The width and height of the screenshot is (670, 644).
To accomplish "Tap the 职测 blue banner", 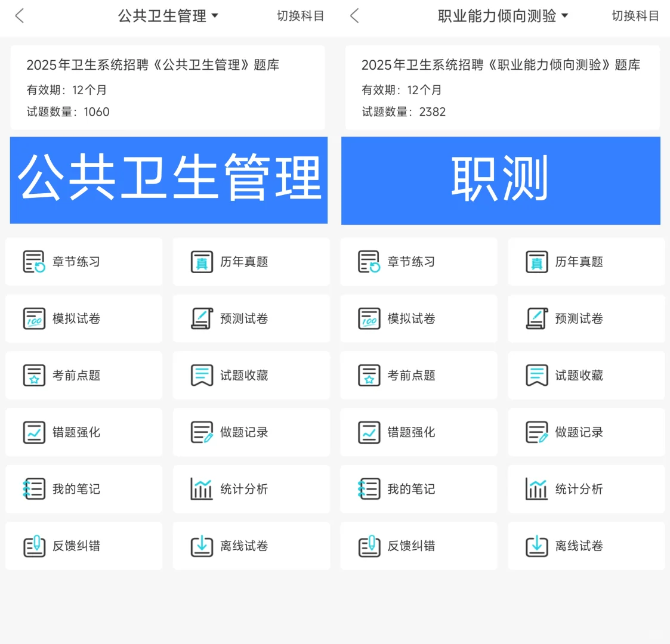I will pos(501,181).
